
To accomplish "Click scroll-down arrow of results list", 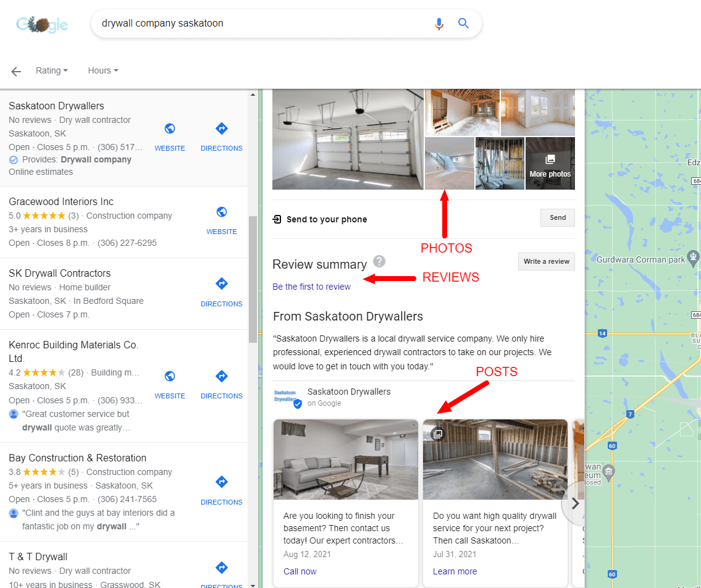I will (x=253, y=584).
